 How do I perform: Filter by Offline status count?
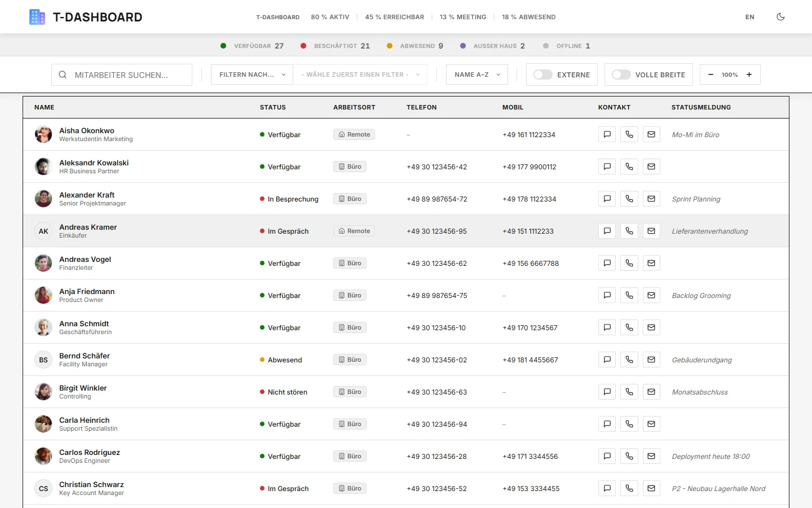567,46
